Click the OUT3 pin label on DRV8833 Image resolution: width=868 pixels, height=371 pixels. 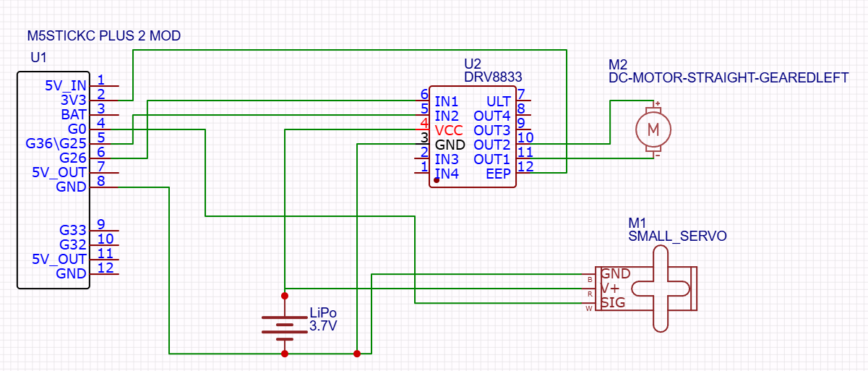pos(492,130)
